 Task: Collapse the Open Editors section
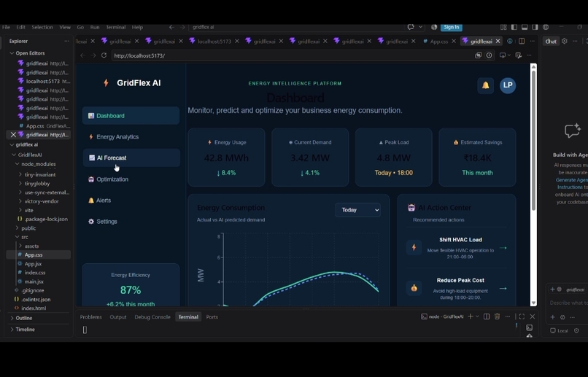click(12, 53)
